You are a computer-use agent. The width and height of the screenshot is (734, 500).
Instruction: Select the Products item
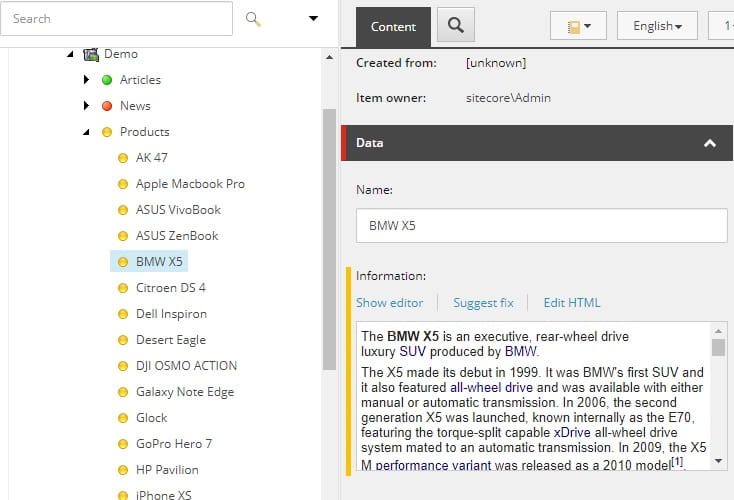pyautogui.click(x=145, y=132)
